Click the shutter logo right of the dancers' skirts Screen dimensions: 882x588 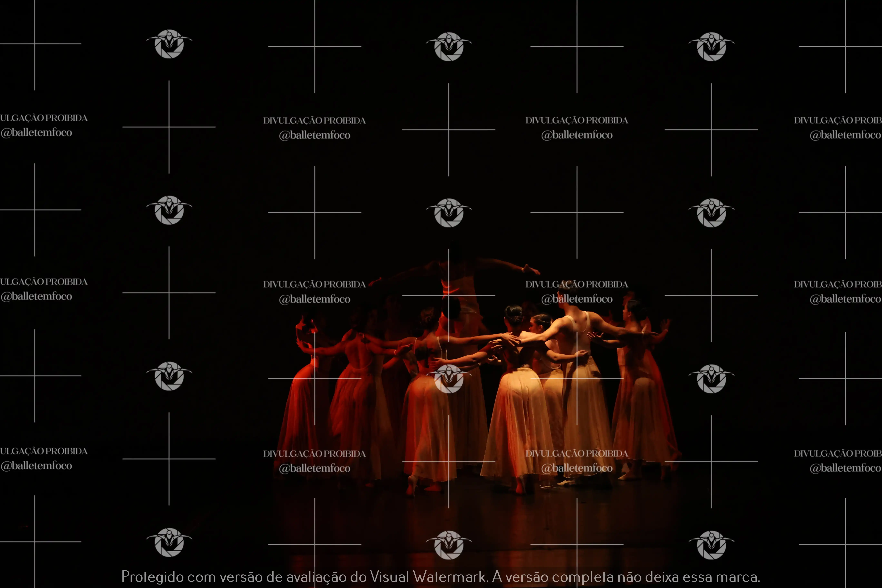(711, 379)
